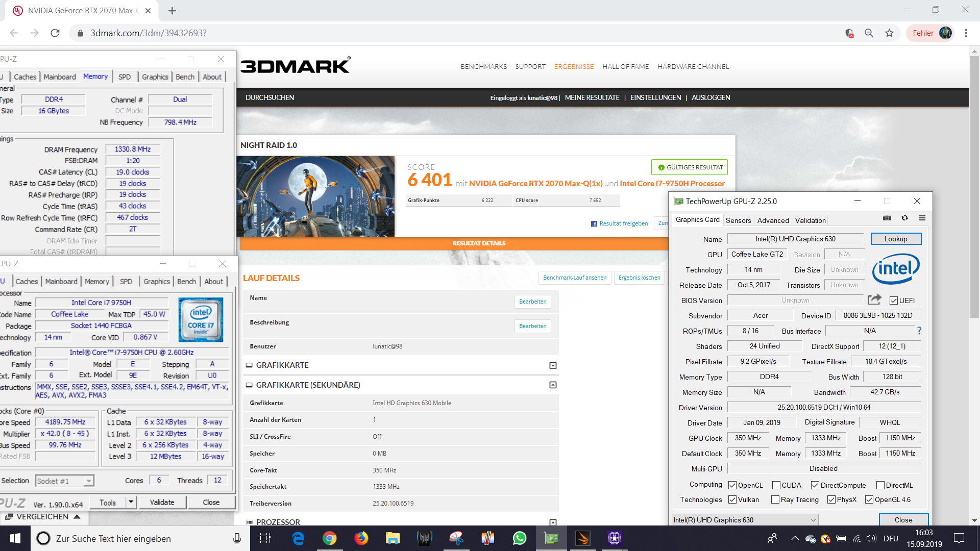980x551 pixels.
Task: Take a screenshot with GPU-Z camera icon
Action: [x=887, y=218]
